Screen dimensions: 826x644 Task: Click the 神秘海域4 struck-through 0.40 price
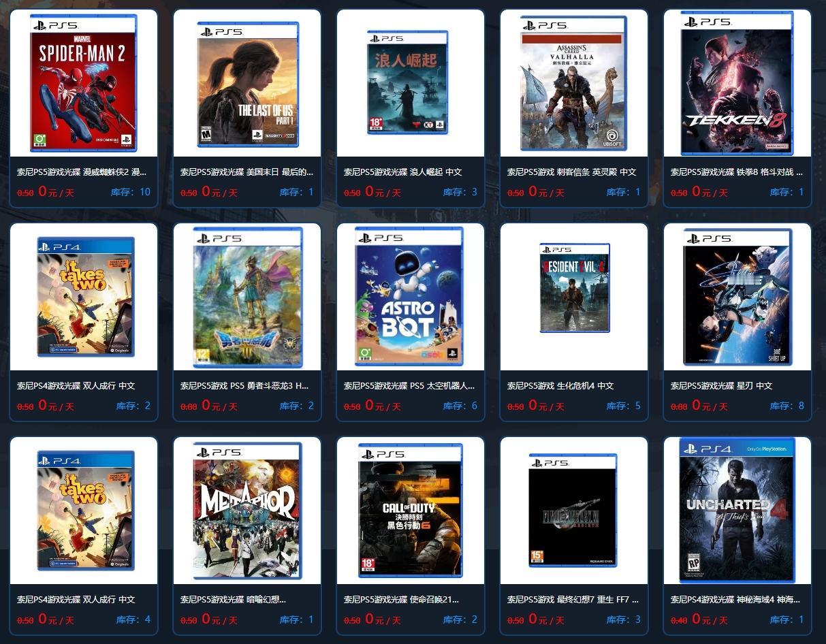tap(679, 621)
